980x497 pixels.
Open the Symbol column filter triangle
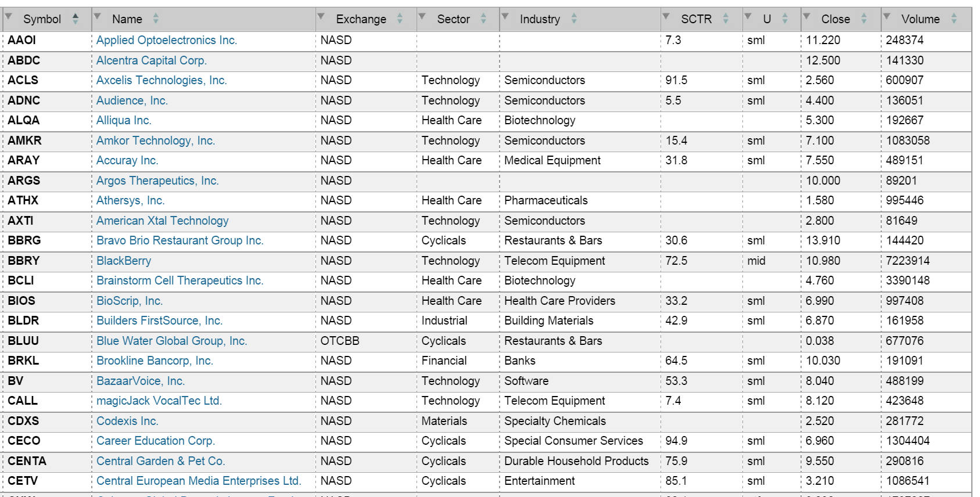pos(9,16)
